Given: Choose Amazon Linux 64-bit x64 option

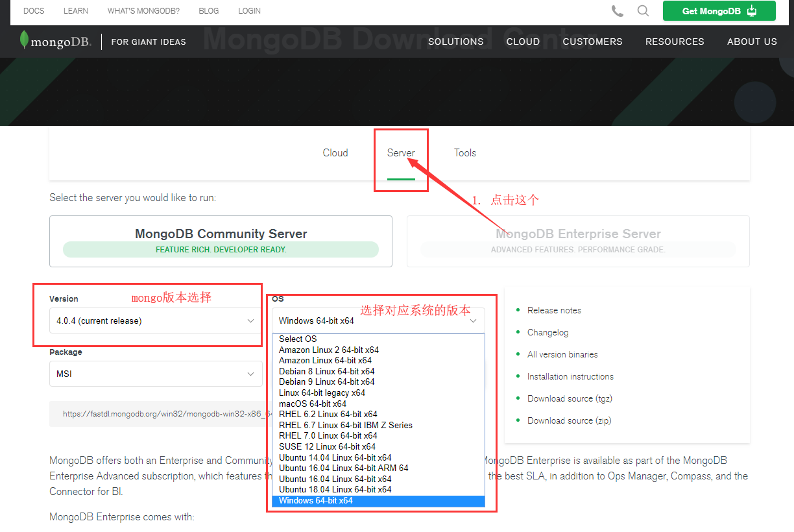Looking at the screenshot, I should (x=378, y=360).
